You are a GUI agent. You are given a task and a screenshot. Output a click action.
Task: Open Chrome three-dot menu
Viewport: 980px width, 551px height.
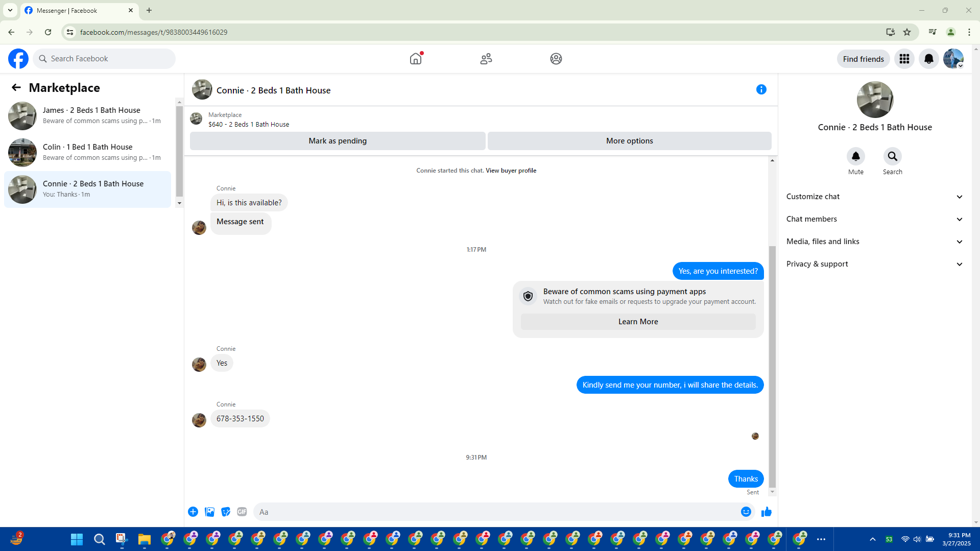(969, 32)
